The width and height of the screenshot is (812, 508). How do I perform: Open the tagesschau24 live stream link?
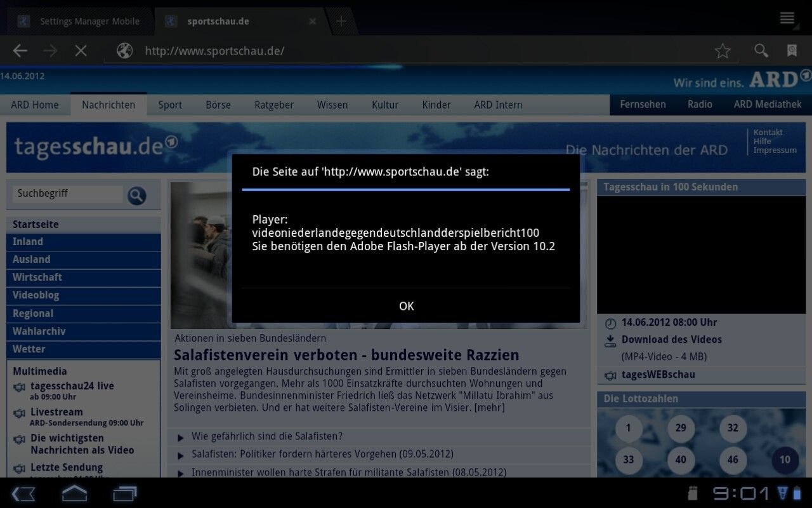(72, 386)
